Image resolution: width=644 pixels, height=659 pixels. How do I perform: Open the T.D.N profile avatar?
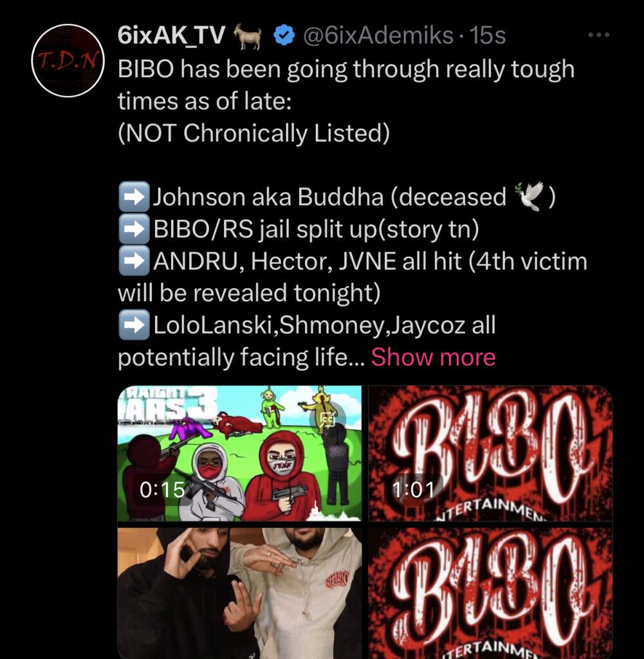pyautogui.click(x=68, y=61)
